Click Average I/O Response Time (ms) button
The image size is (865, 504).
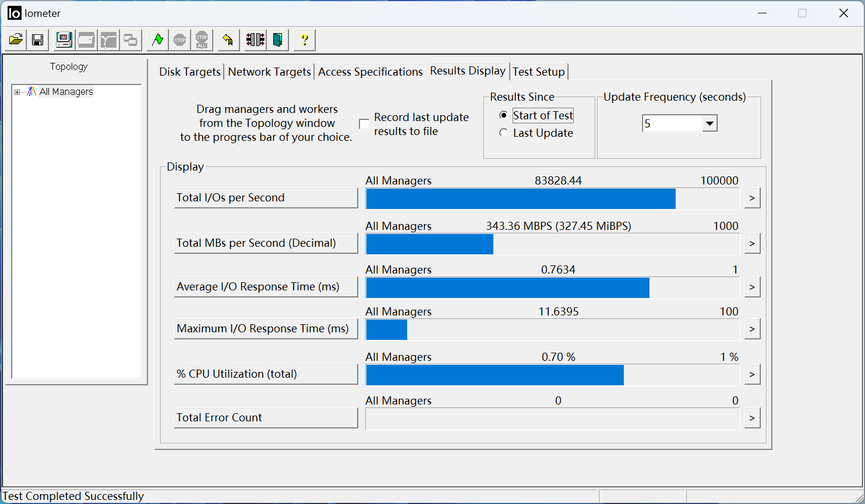[266, 287]
